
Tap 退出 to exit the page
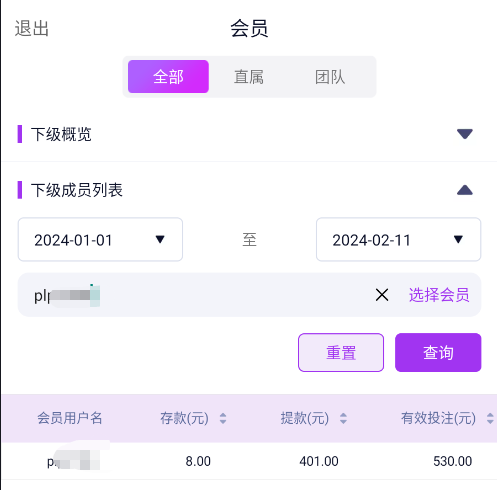coord(32,28)
